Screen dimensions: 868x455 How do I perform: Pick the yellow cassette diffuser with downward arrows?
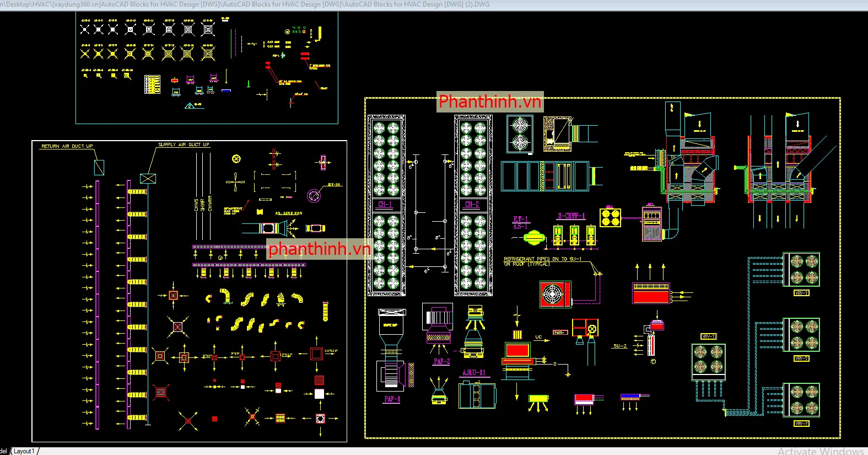click(x=538, y=403)
